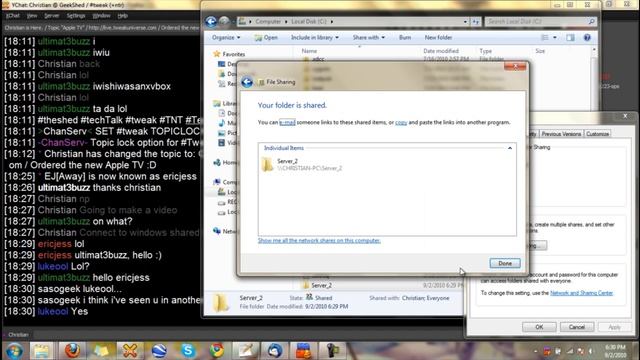Click the Network icon in navigation pane
This screenshot has height=360, width=640.
tap(217, 231)
